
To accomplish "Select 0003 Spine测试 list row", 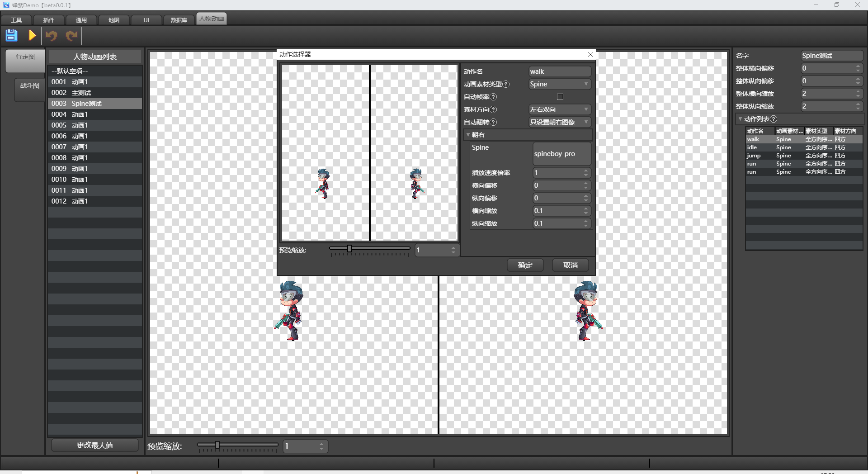I will 95,104.
